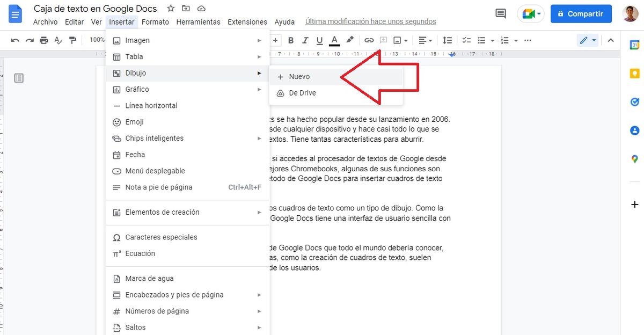The width and height of the screenshot is (644, 335).
Task: Open the highlight color tool
Action: click(350, 40)
